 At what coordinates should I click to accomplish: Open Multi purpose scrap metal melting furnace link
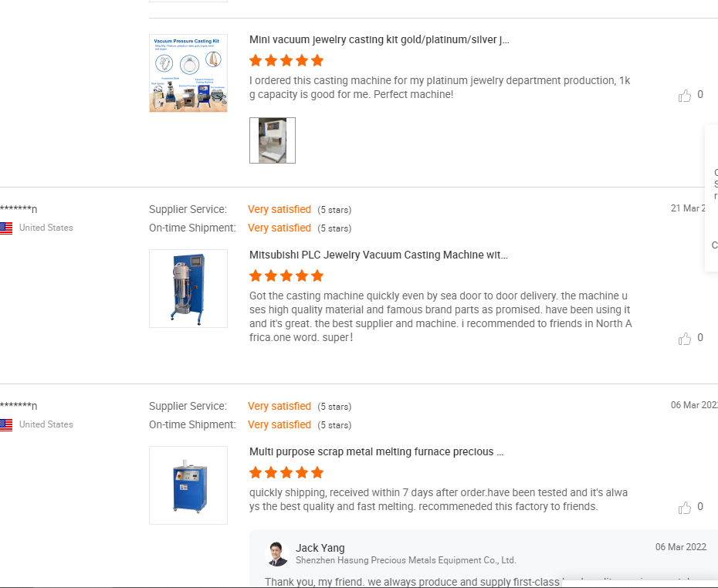coord(377,451)
